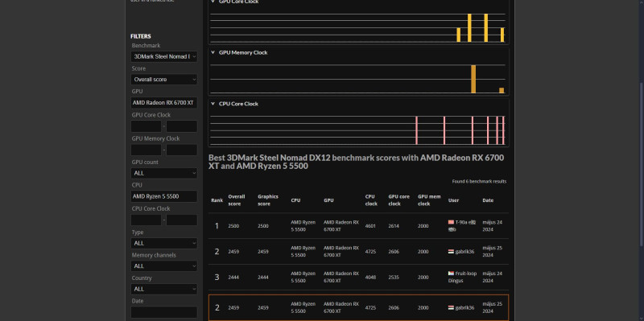Click the leftmost yellow bar in GPU Core Clock chart
The height and width of the screenshot is (321, 644).
pos(458,35)
